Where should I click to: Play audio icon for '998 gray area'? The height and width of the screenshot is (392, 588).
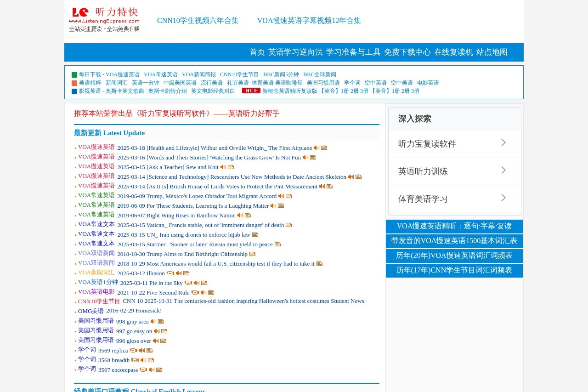pyautogui.click(x=154, y=321)
